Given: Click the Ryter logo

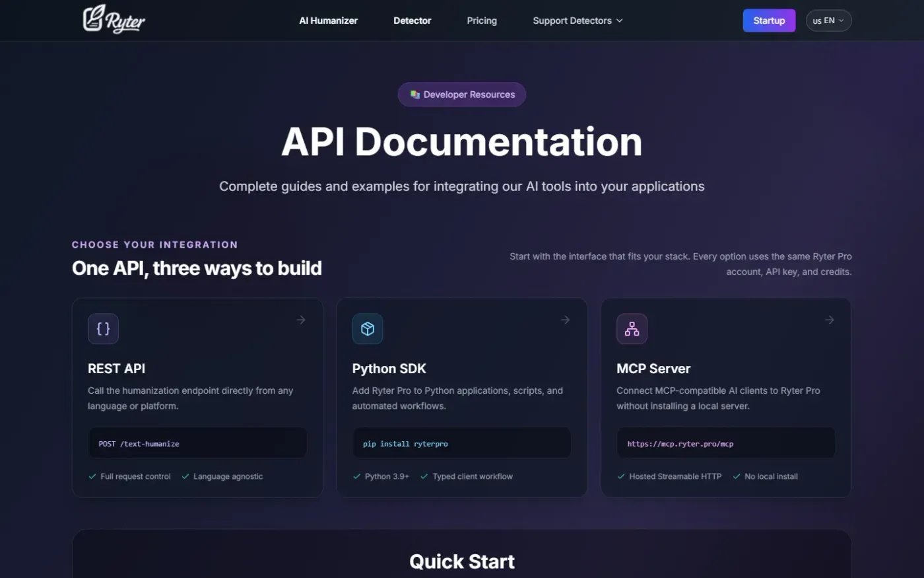Looking at the screenshot, I should pyautogui.click(x=114, y=19).
